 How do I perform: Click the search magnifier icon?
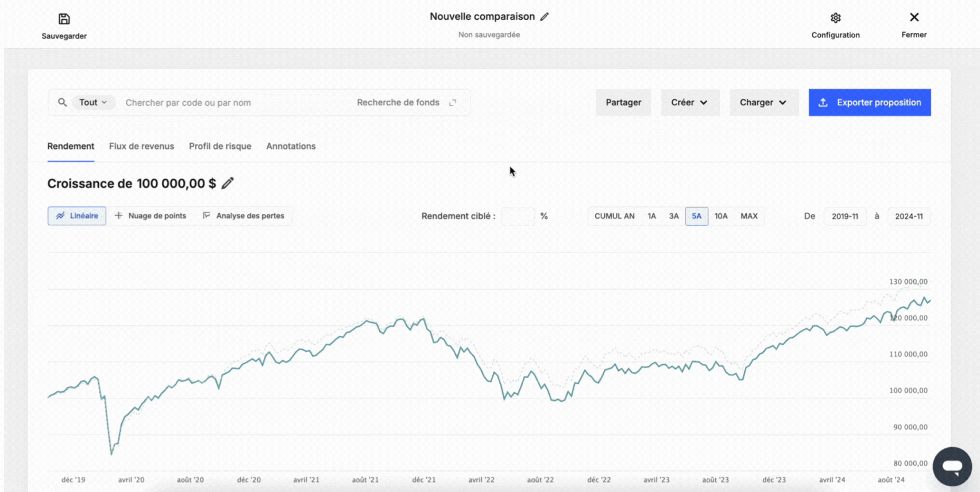click(62, 102)
